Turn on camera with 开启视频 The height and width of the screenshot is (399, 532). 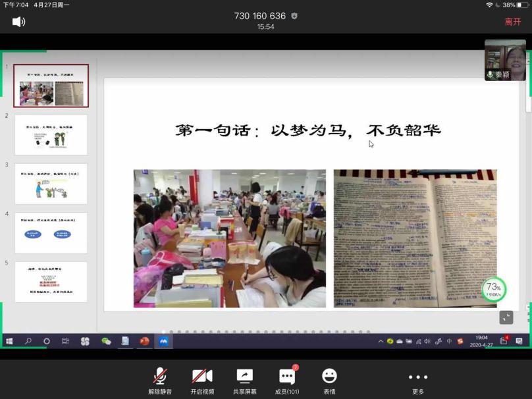(202, 381)
